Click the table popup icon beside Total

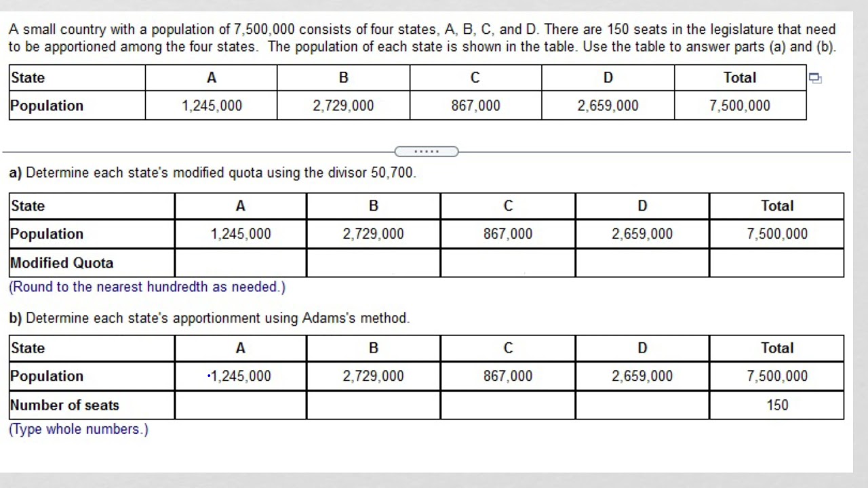click(x=815, y=78)
